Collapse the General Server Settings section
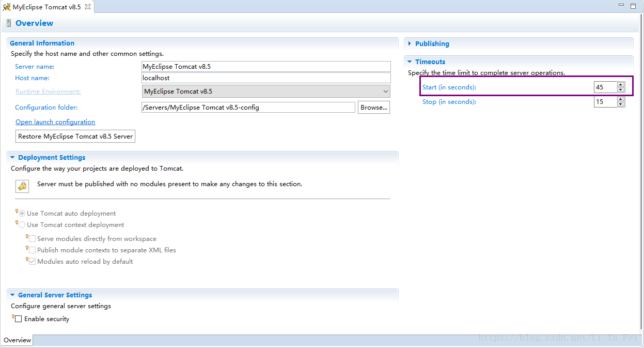Screen dimensions: 644x348 [x=12, y=295]
